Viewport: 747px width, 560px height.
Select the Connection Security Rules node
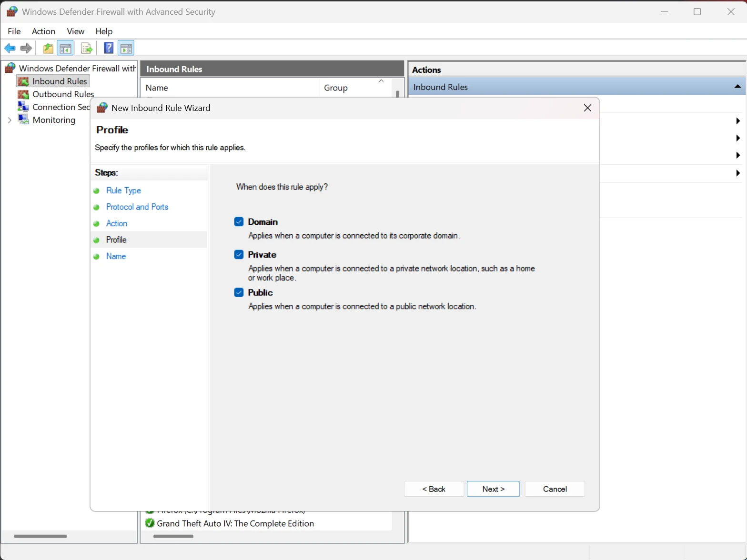(61, 107)
